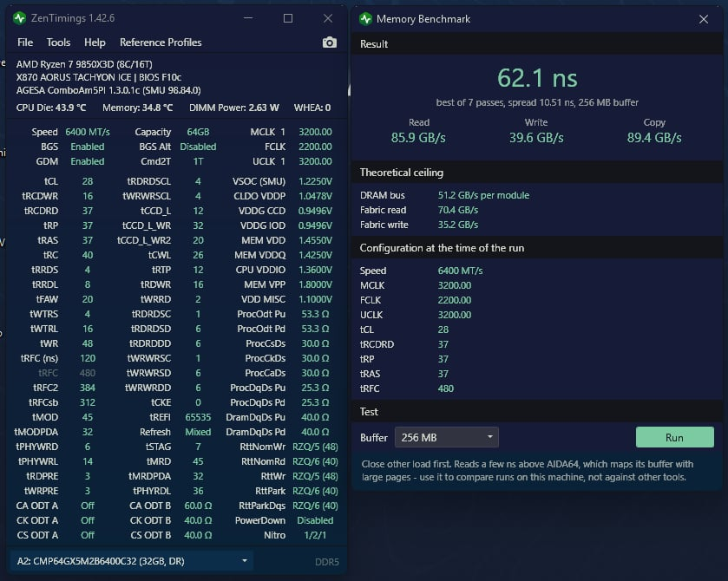The width and height of the screenshot is (728, 581).
Task: Click the ProcOdt Pu 53.3 Ω value
Action: tap(315, 314)
